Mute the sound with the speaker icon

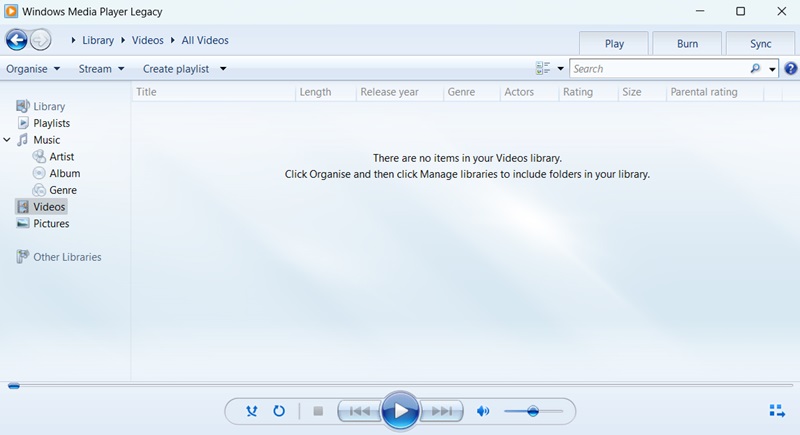click(x=483, y=411)
